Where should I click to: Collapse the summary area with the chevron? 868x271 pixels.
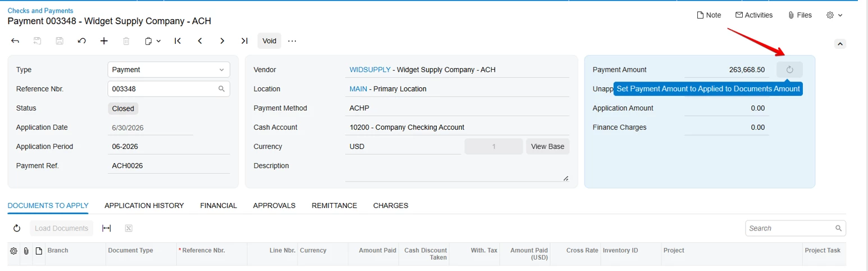(840, 44)
